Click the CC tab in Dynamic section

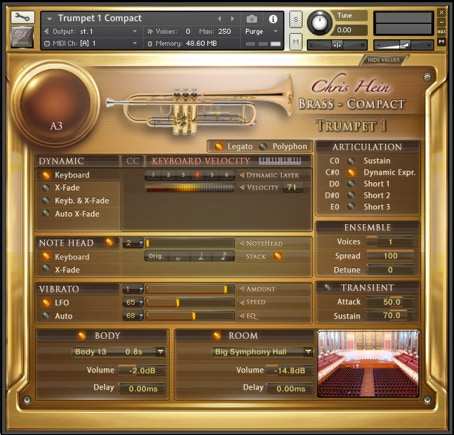(x=132, y=161)
